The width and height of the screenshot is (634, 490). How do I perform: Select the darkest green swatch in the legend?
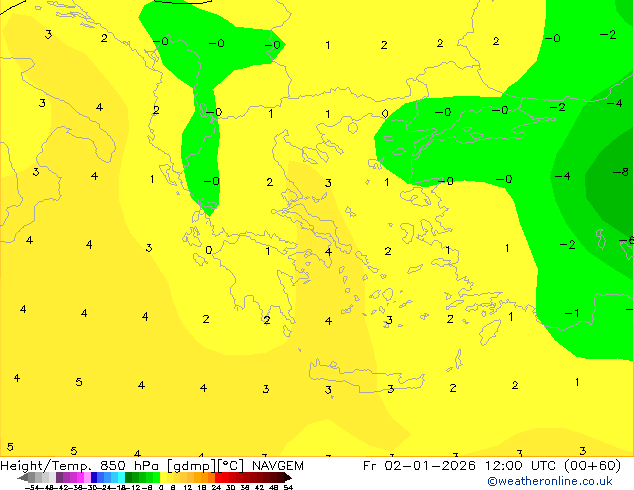(128, 477)
